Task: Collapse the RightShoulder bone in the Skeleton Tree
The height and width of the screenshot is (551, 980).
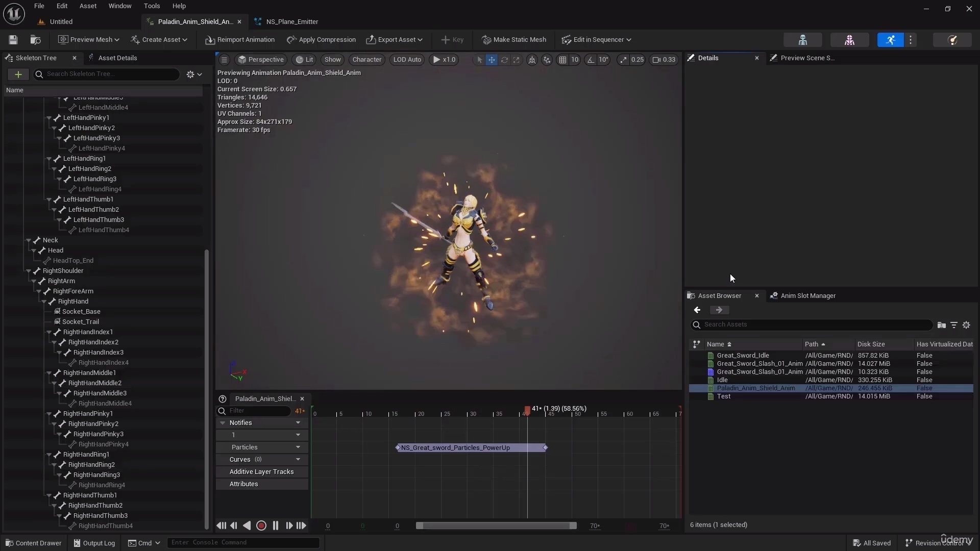Action: click(x=30, y=271)
